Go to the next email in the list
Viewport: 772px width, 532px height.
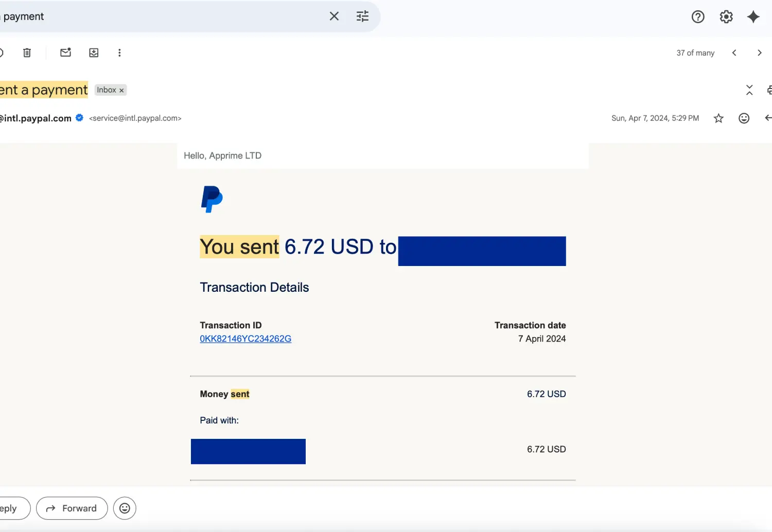760,52
